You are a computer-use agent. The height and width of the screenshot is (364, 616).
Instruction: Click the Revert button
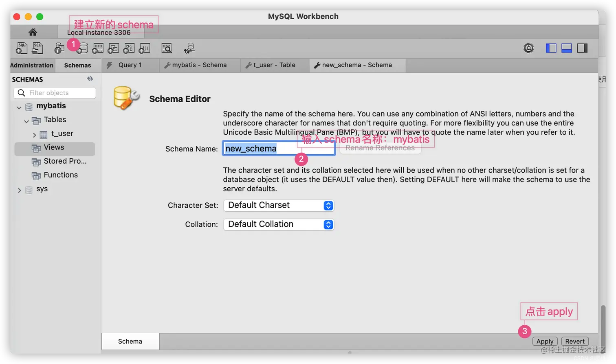click(575, 341)
